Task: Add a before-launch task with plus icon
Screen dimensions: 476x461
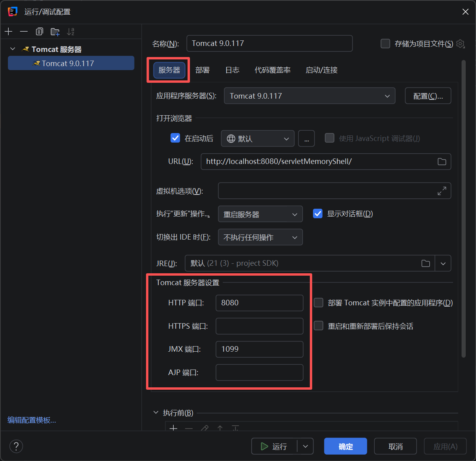Action: click(x=173, y=428)
